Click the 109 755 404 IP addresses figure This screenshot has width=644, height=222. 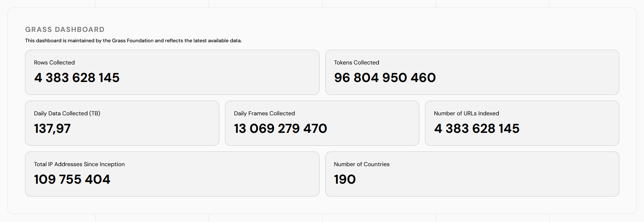[x=72, y=179]
